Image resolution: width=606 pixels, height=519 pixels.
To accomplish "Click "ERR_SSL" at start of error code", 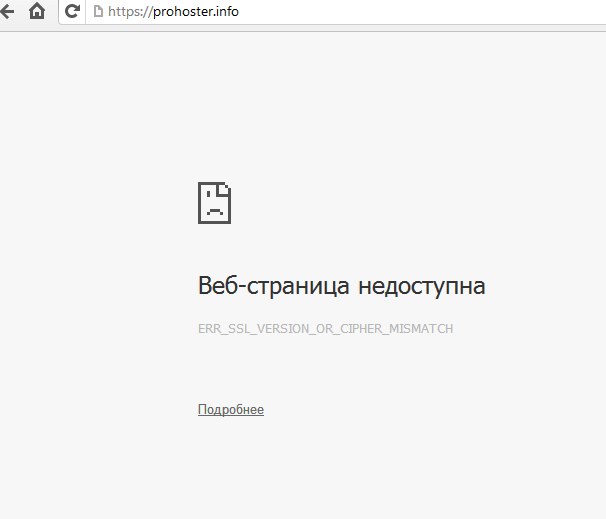I will 221,329.
